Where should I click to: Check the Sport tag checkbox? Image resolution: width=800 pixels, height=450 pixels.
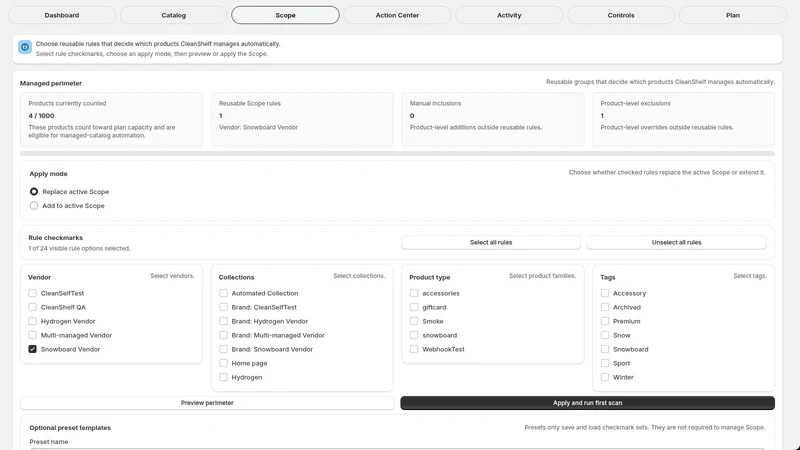point(605,363)
